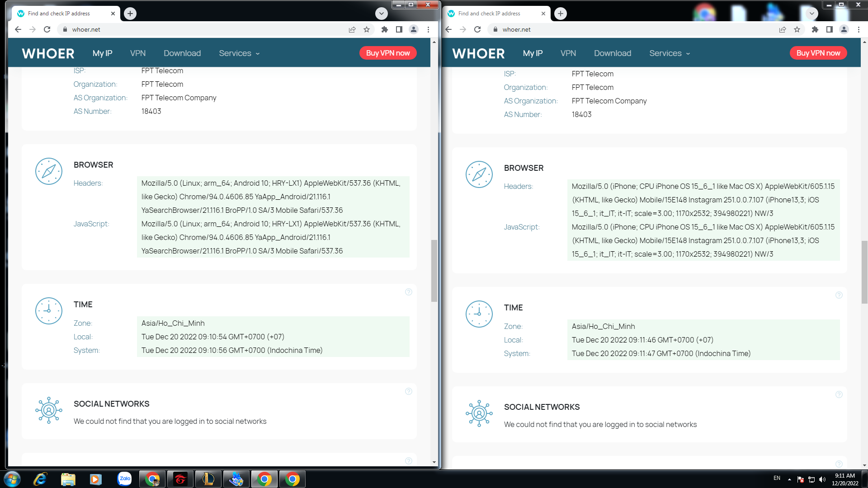
Task: Click bookmark star in left browser window
Action: pyautogui.click(x=367, y=29)
